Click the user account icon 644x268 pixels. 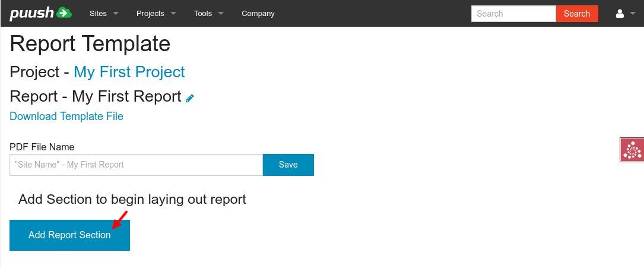pos(620,14)
